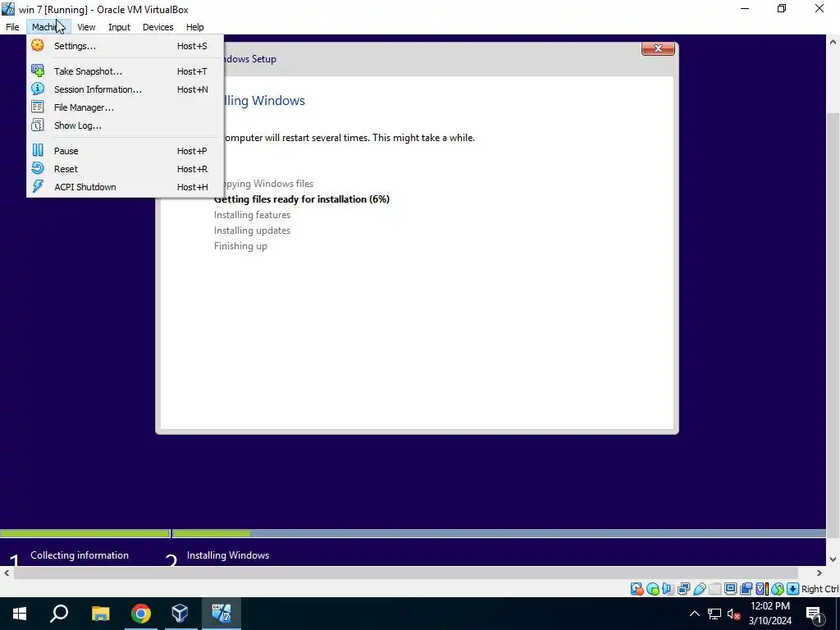Click the mouse integration status icon
The width and height of the screenshot is (840, 630).
tap(778, 589)
